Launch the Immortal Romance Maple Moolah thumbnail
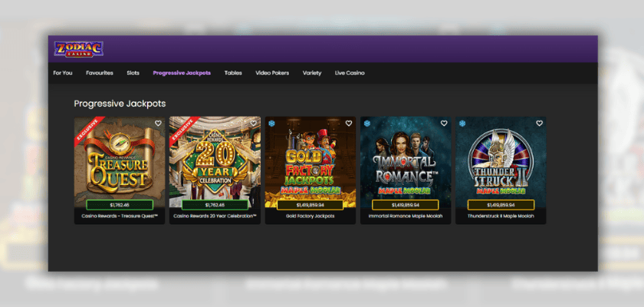The image size is (644, 307). tap(406, 162)
